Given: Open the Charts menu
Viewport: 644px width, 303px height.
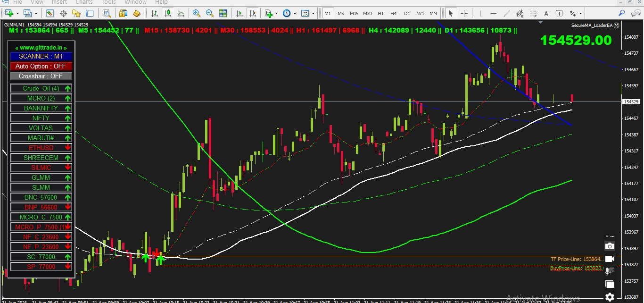Looking at the screenshot, I should 84,2.
